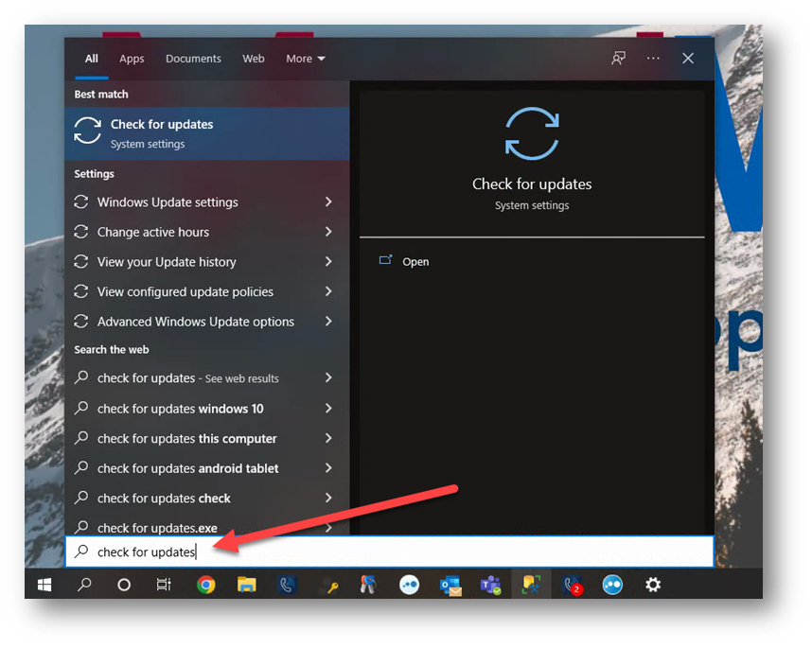Expand arrow for Windows Update settings
The height and width of the screenshot is (648, 812).
pos(328,202)
